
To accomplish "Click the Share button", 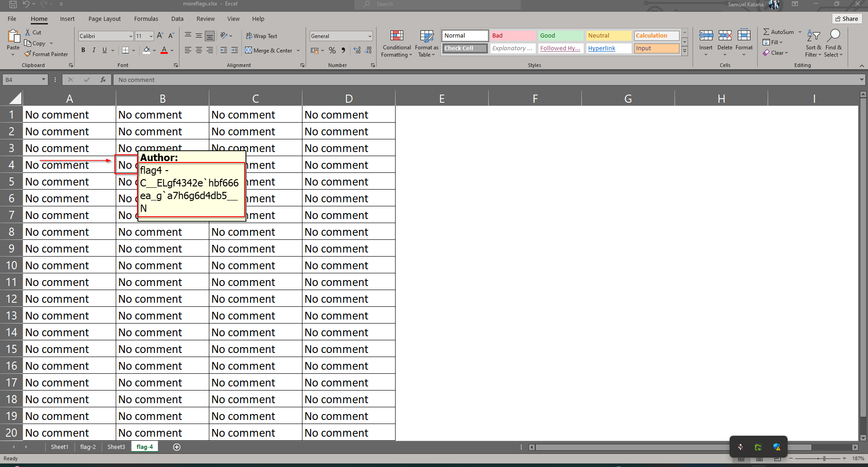I will click(847, 19).
